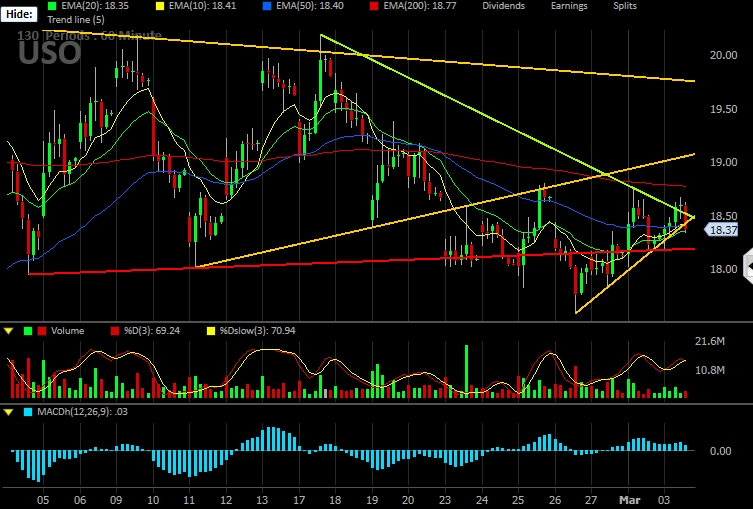Click the side panel arrow at right edge
Screen dimensions: 753x509
click(748, 265)
